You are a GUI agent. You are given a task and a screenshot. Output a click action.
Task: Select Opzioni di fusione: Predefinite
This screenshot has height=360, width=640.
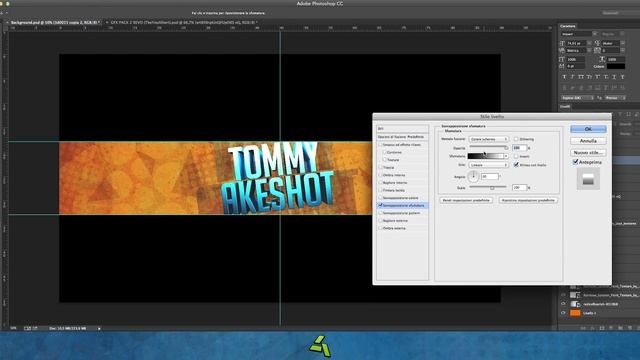402,137
